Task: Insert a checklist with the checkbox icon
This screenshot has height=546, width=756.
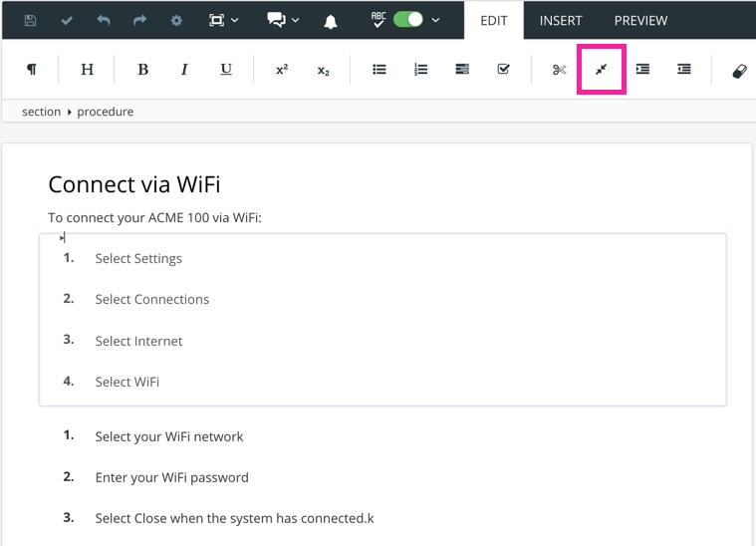Action: 503,69
